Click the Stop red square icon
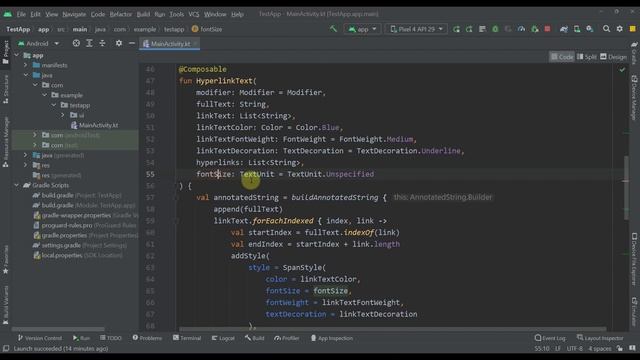 coord(547,29)
